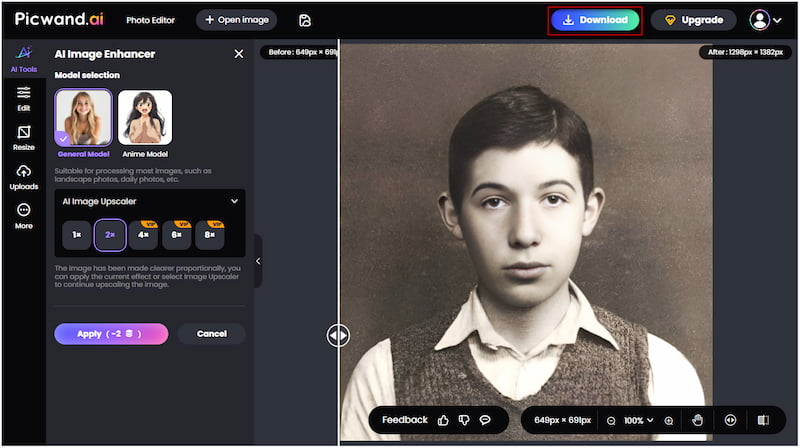Click the before/after comparison slider handle

[338, 335]
